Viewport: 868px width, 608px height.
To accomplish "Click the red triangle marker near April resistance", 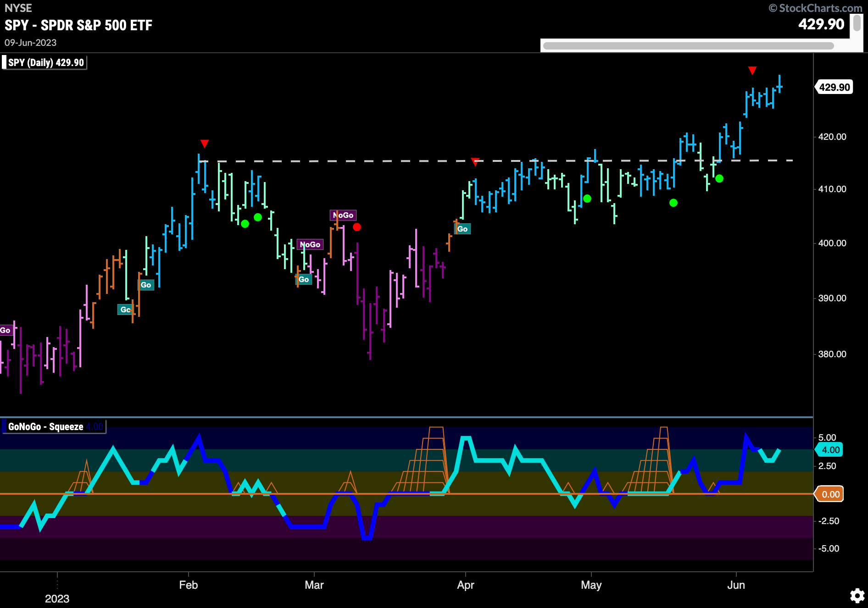I will point(475,161).
